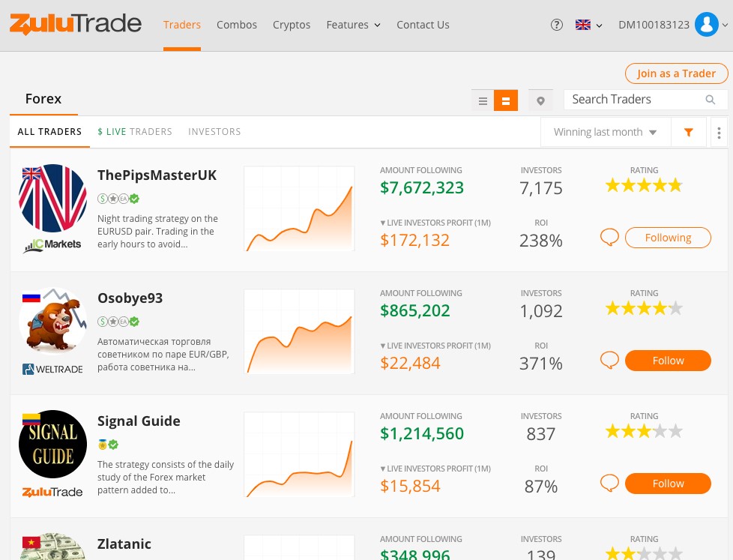This screenshot has height=560, width=733.
Task: Open ThePipsMasterUK trader profile link
Action: (157, 175)
